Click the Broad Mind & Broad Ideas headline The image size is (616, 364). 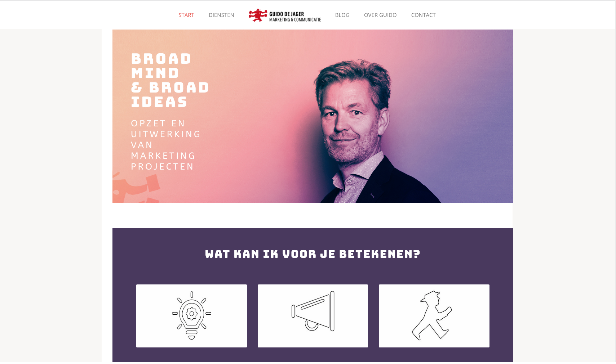point(170,80)
